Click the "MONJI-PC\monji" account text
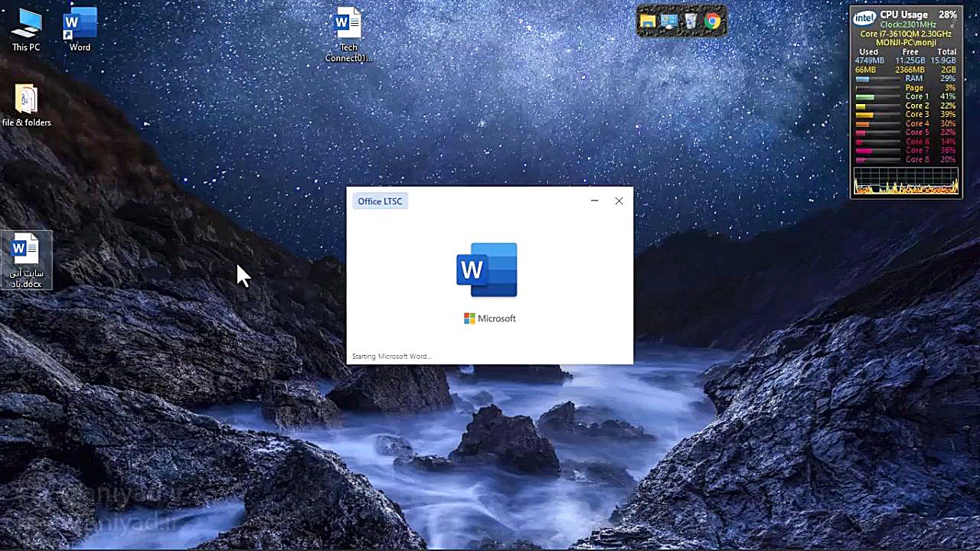The image size is (980, 551). [906, 43]
